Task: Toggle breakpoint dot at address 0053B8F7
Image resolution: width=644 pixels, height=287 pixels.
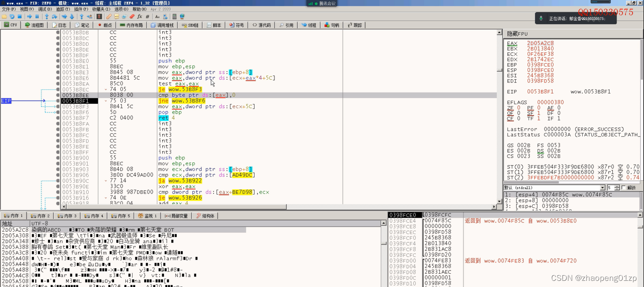Action: point(58,118)
